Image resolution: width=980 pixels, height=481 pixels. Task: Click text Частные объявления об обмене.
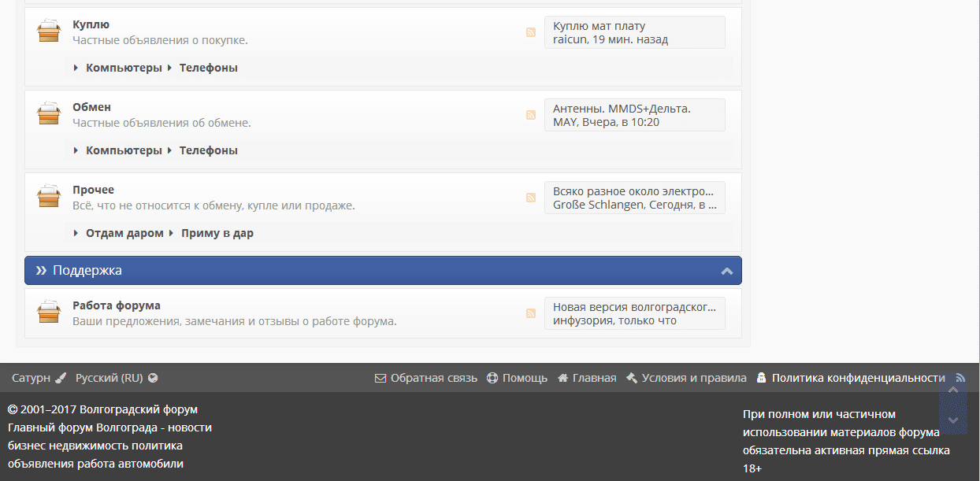point(161,122)
